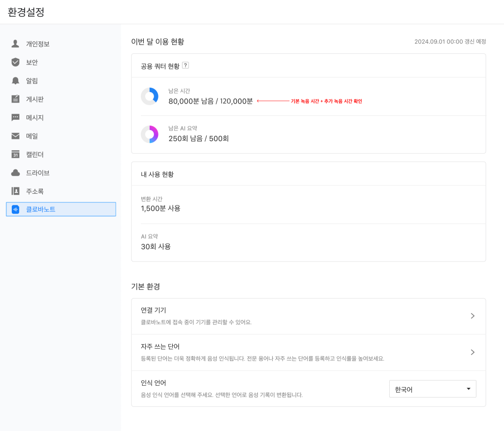Open the 한국어 language dropdown

coord(432,389)
